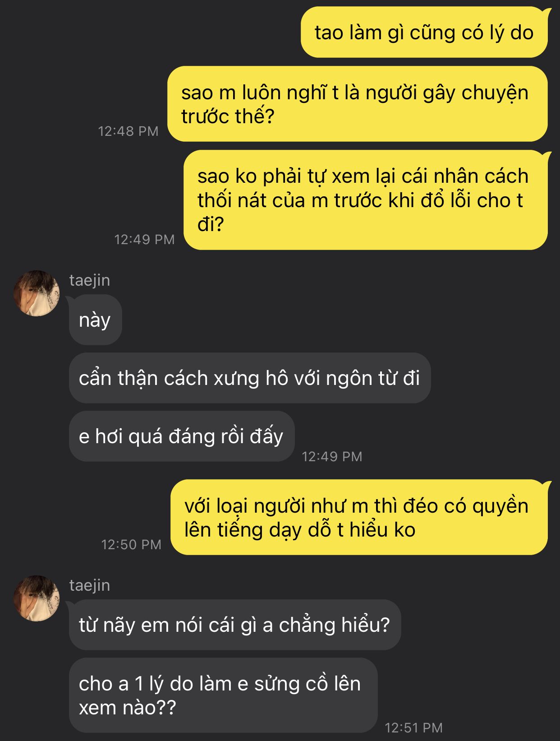560x741 pixels.
Task: Tap the yellow bubble "tao làm gì cũng có lý do"
Action: 424,32
